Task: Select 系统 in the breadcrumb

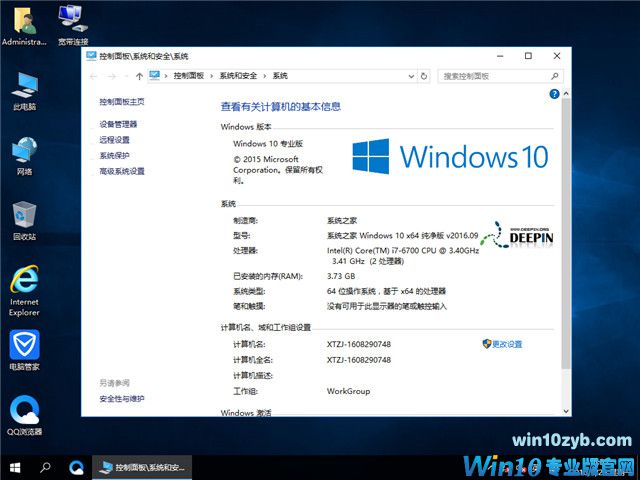Action: [280, 76]
